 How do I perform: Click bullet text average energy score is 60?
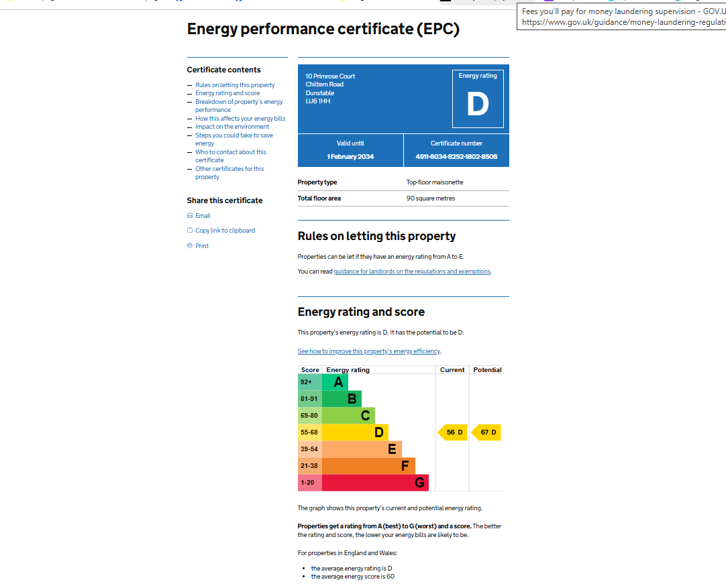click(x=353, y=577)
